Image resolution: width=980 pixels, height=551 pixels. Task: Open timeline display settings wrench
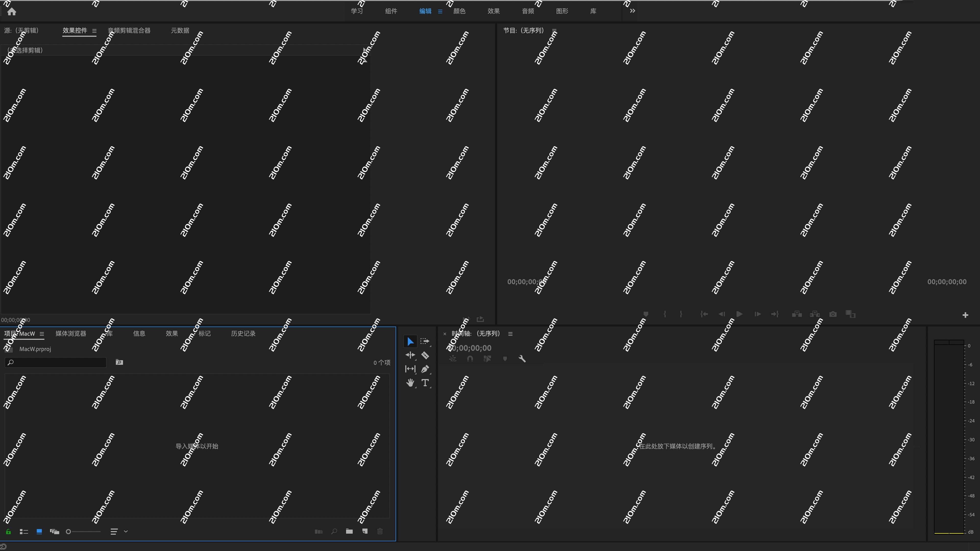(522, 359)
